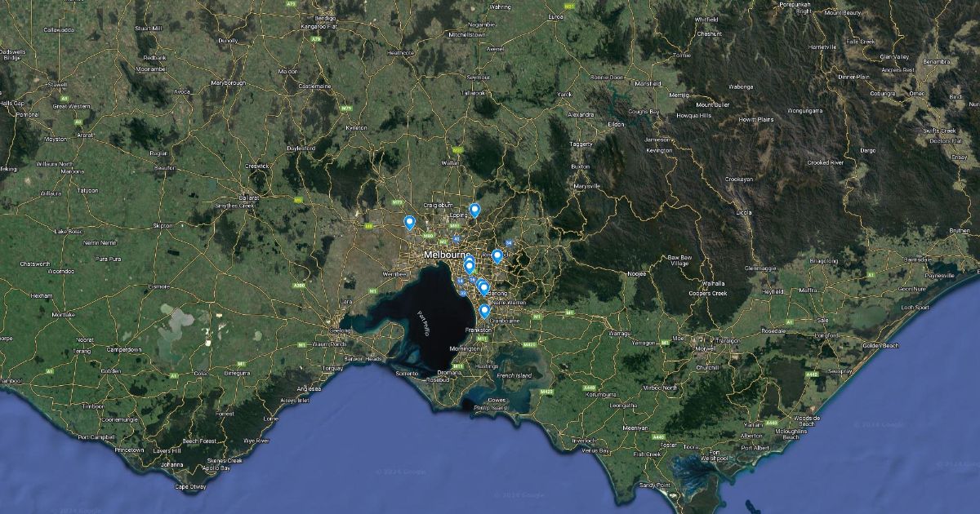
Task: Click the M79 shield near Kyneton
Action: click(x=347, y=108)
